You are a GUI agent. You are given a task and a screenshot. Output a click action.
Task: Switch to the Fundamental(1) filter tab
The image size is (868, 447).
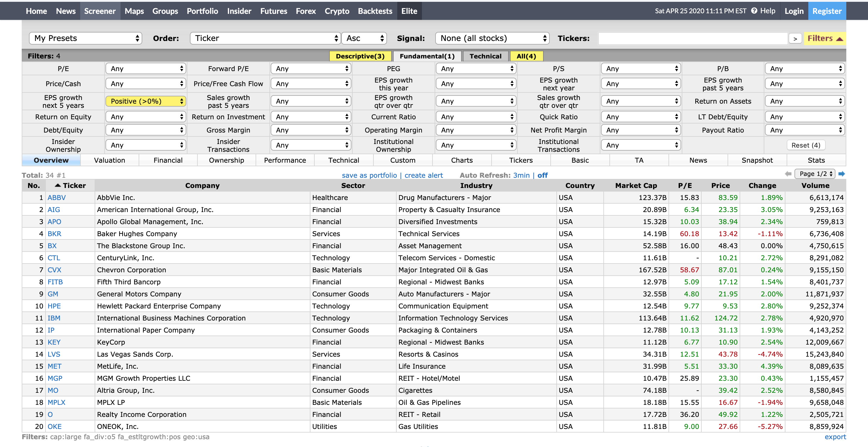point(427,56)
